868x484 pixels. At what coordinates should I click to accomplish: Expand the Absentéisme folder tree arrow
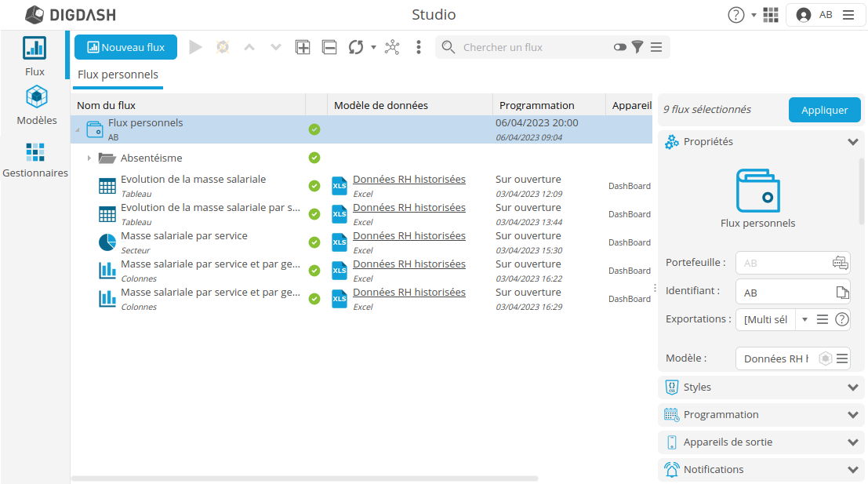[x=89, y=158]
